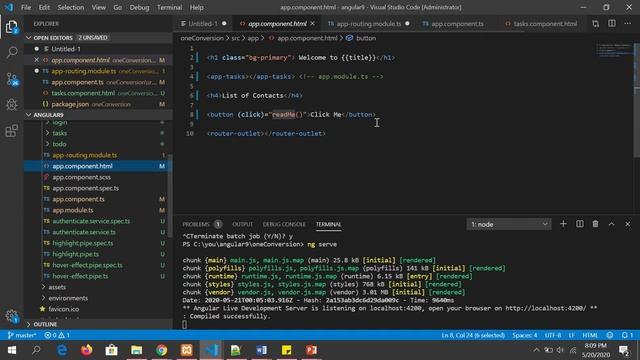This screenshot has height=360, width=640.
Task: Switch to the Debug Console tab
Action: 284,224
